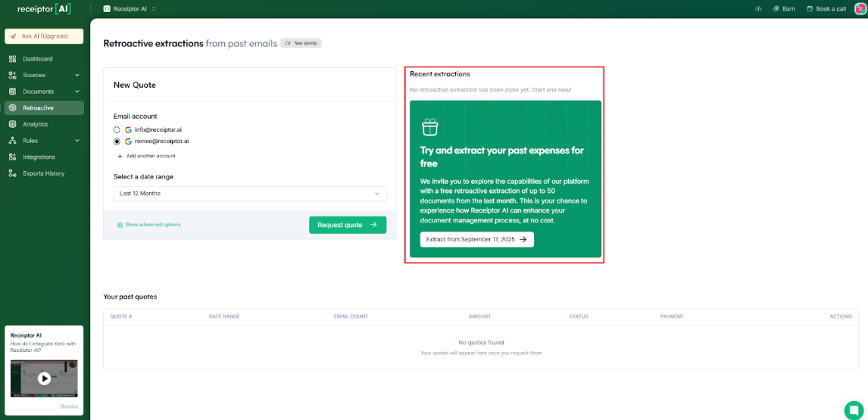Expand the Documents menu chevron
The image size is (868, 420).
pos(77,92)
